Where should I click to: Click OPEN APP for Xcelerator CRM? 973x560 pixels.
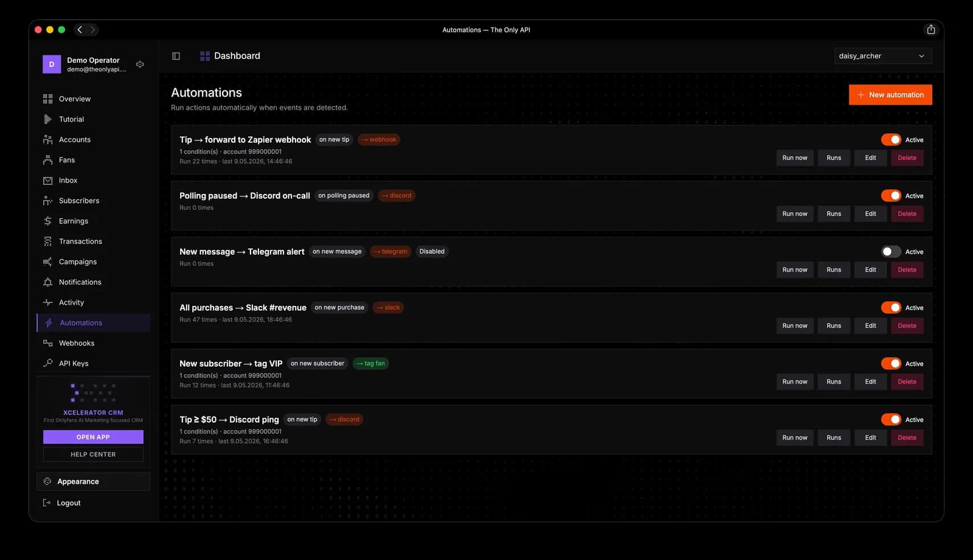point(93,437)
